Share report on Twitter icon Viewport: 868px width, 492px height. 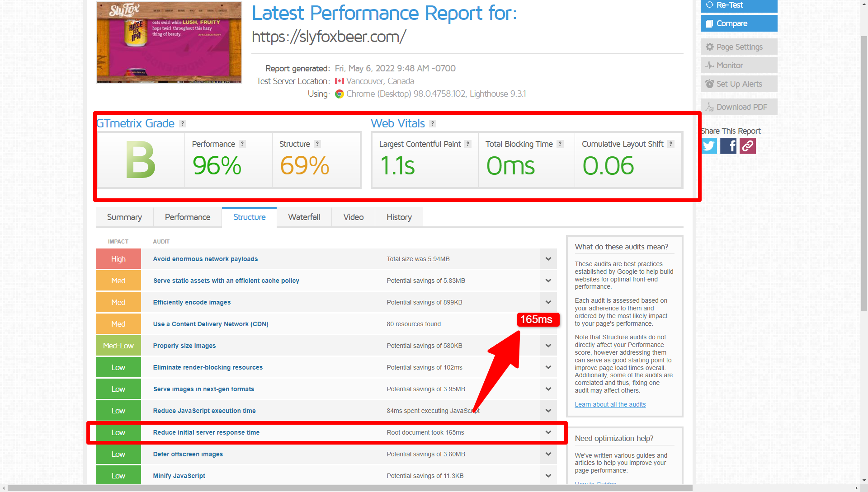click(x=709, y=146)
